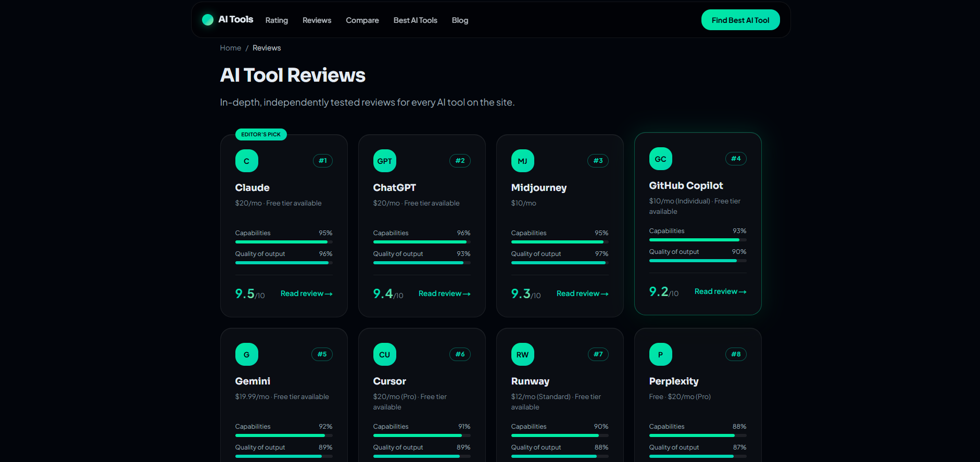This screenshot has height=462, width=980.
Task: Click Claude's Capabilities progress bar
Action: [284, 242]
